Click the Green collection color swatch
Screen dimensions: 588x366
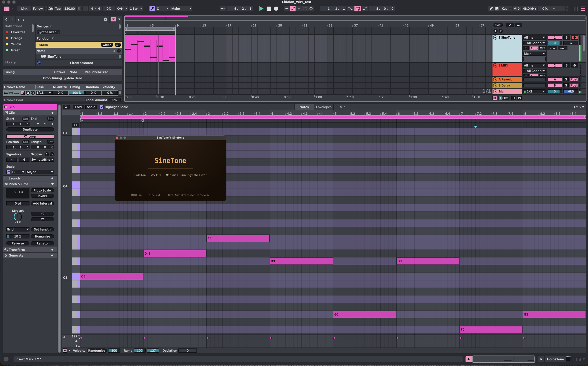pos(7,50)
